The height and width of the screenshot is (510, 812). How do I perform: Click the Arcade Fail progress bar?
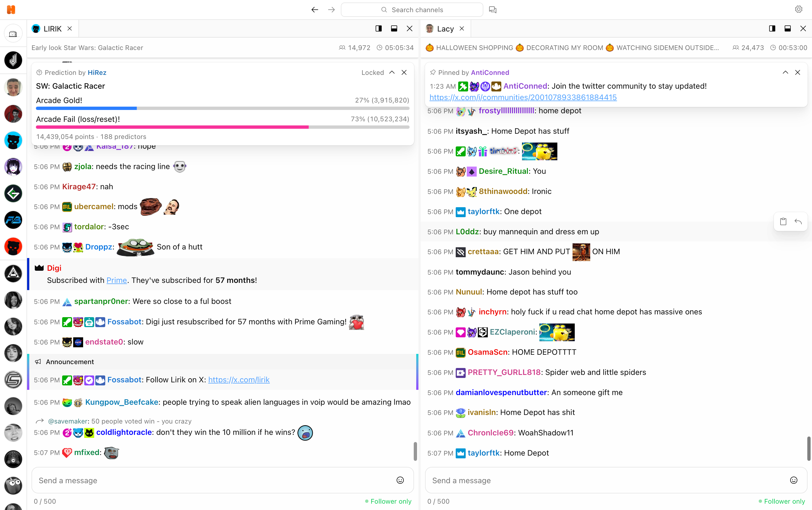[223, 127]
